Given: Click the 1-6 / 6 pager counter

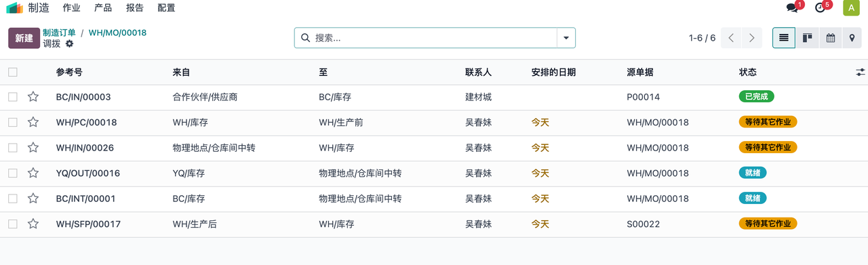Looking at the screenshot, I should coord(702,38).
